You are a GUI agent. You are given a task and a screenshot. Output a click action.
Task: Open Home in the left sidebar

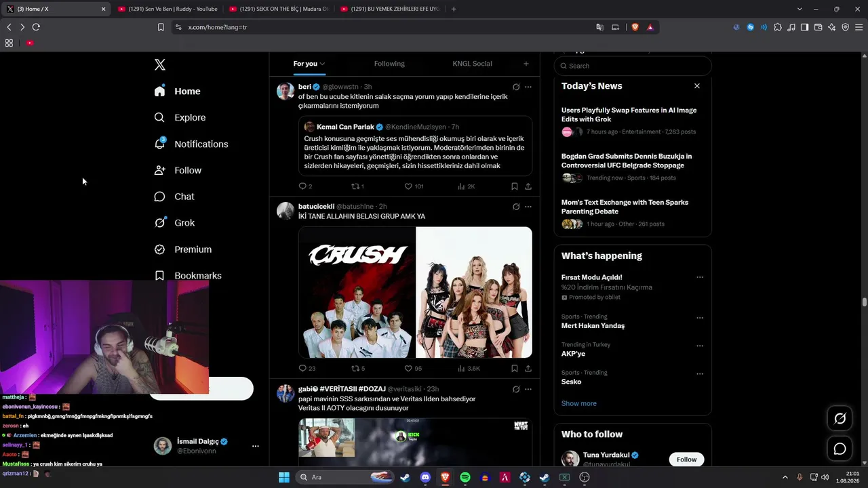point(178,91)
